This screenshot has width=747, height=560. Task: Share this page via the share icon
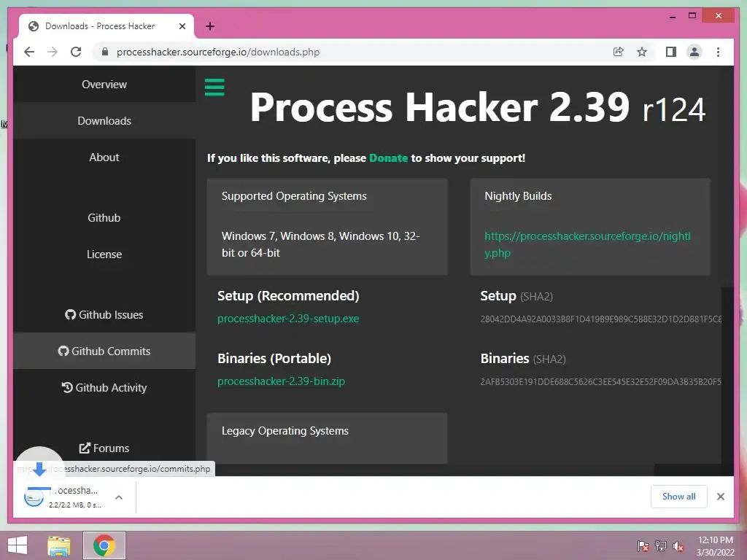pyautogui.click(x=618, y=52)
